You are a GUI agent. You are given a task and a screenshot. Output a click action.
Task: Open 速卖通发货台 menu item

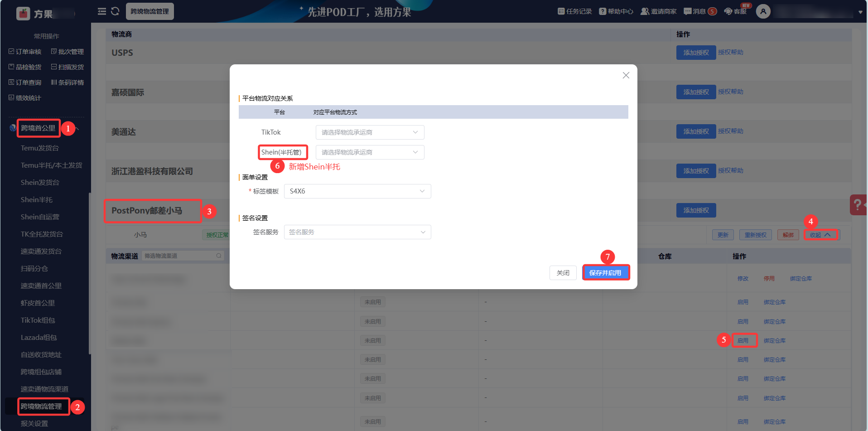click(x=41, y=252)
